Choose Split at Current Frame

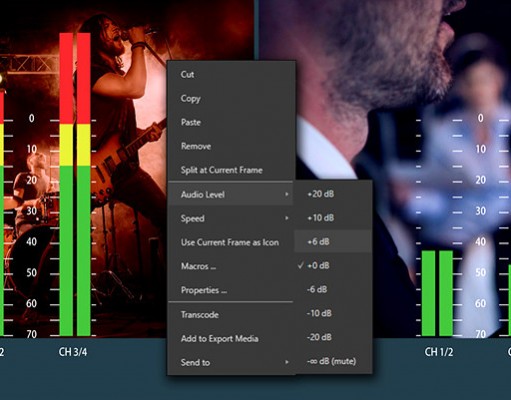(231, 170)
